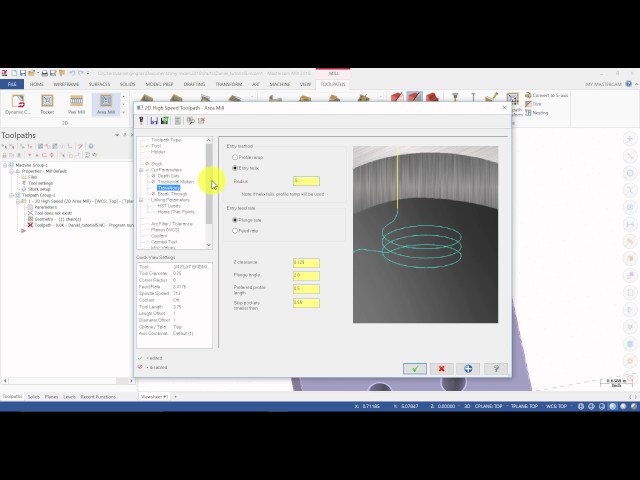Click the dialog tree vertical scrollbar thumb

pos(209,184)
